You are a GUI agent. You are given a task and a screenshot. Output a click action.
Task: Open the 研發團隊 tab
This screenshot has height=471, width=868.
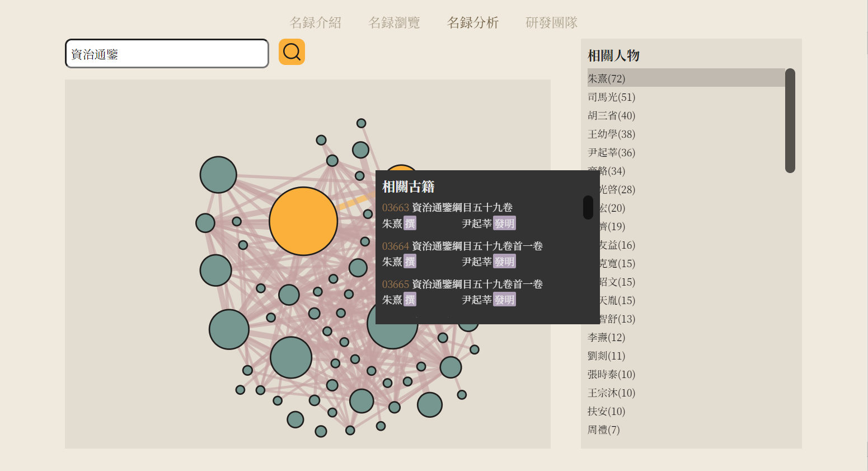(x=551, y=22)
